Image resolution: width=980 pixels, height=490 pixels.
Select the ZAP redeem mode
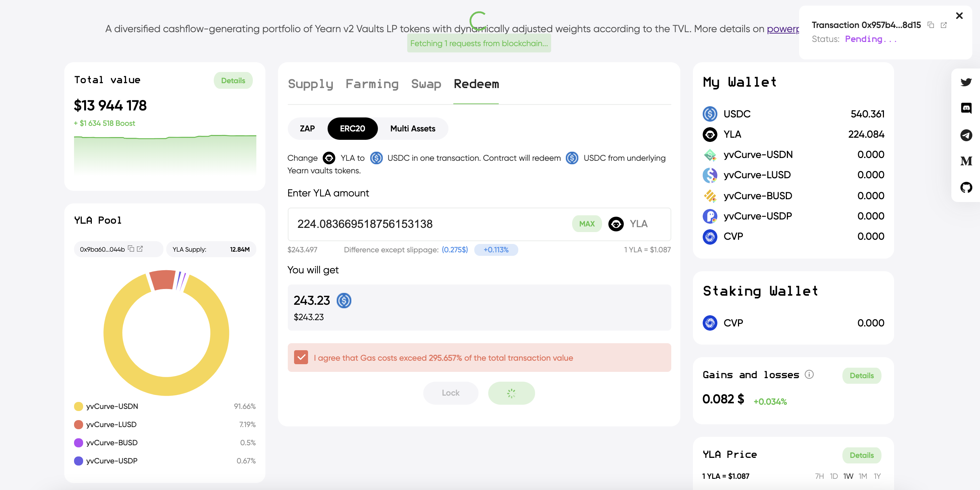point(307,129)
